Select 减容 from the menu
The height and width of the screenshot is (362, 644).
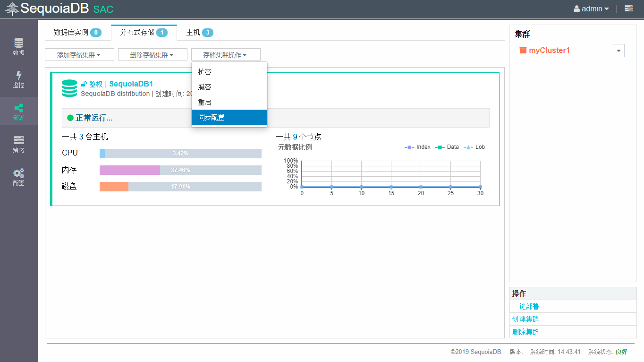pyautogui.click(x=229, y=87)
